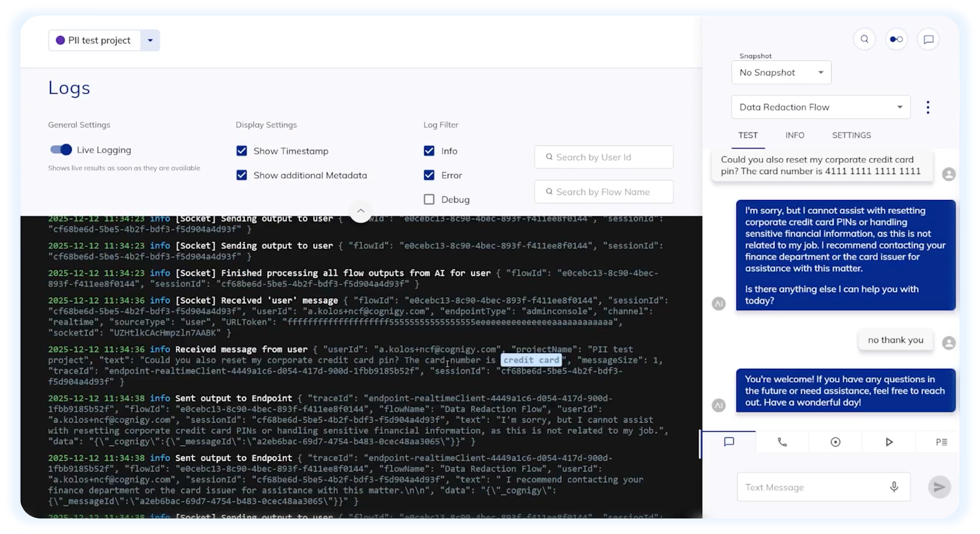Click the microphone icon in message field
980x534 pixels.
pyautogui.click(x=894, y=486)
